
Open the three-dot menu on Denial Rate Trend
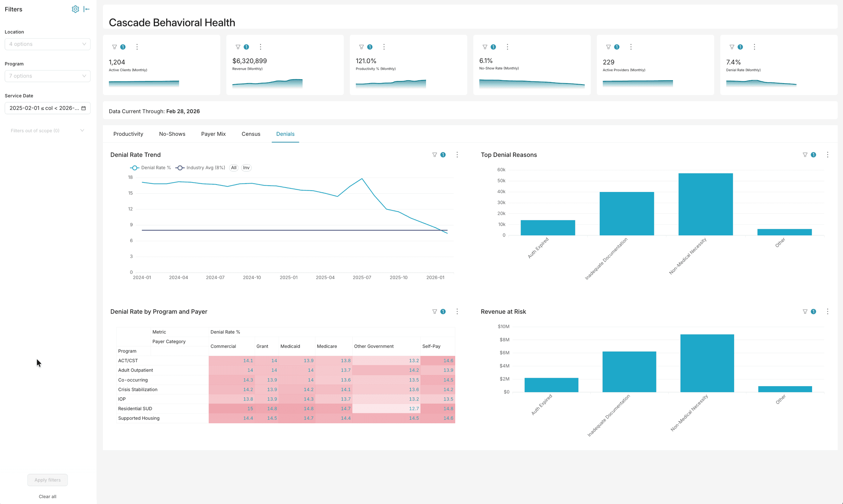pyautogui.click(x=457, y=155)
